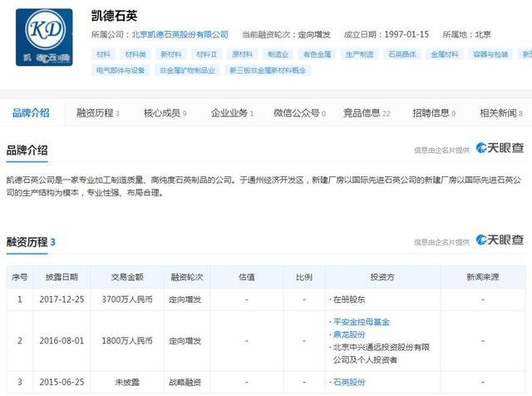Image resolution: width=532 pixels, height=396 pixels.
Task: Click the 估值 column header
Action: pyautogui.click(x=247, y=277)
